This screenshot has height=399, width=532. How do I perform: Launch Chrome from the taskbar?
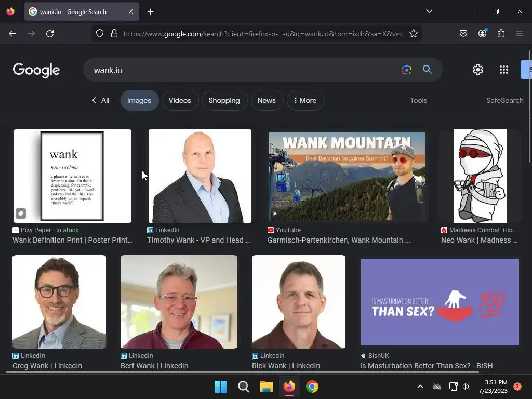(x=312, y=387)
